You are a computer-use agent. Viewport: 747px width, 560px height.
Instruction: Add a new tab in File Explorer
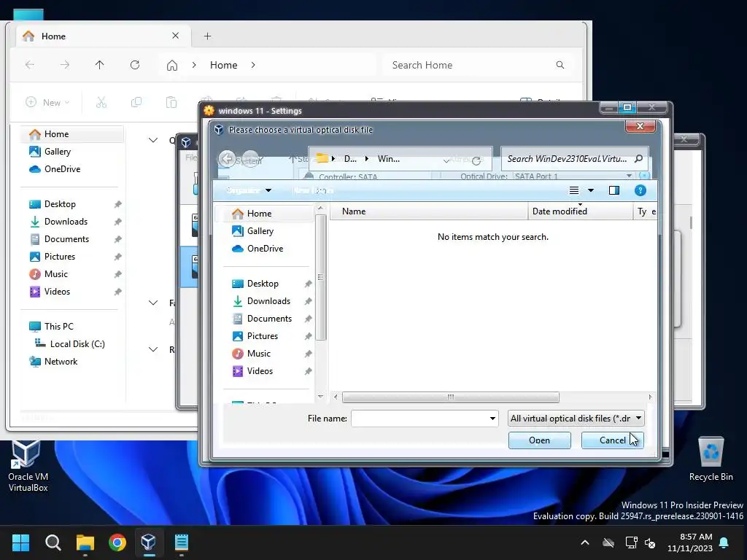pos(208,36)
